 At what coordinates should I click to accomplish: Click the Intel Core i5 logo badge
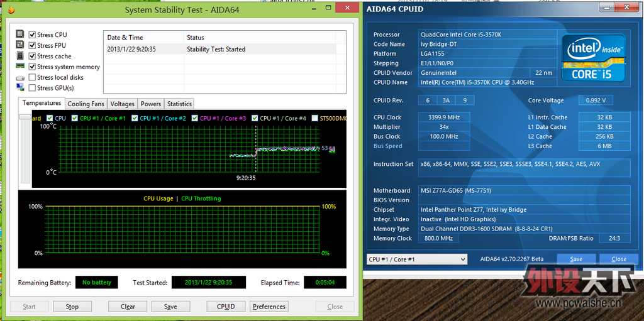(594, 58)
